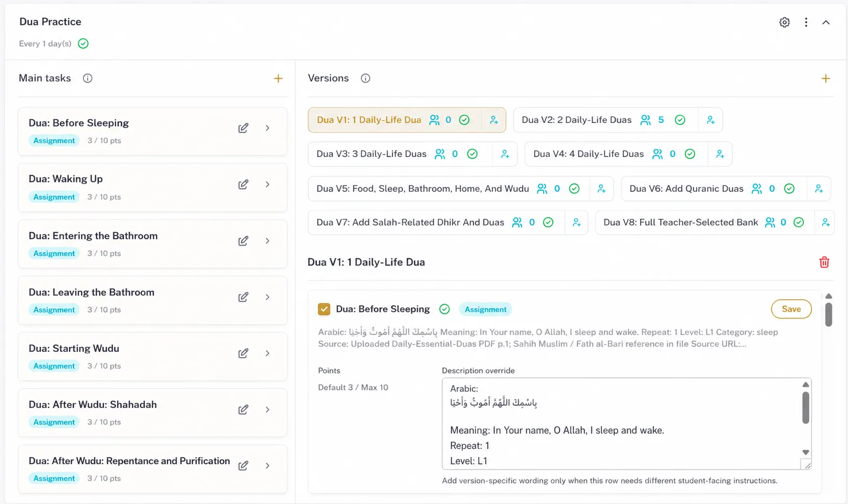This screenshot has width=848, height=504.
Task: Click description textarea scroll up arrow
Action: pos(806,385)
